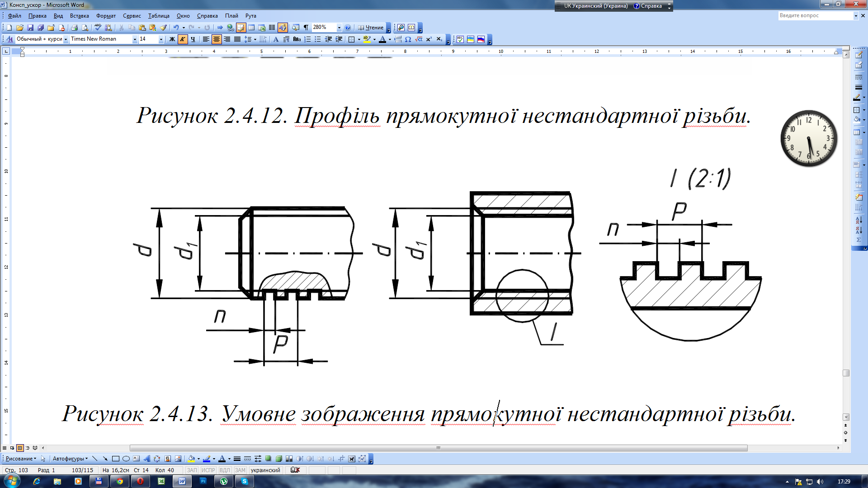Click the Superscript x² button

[429, 39]
